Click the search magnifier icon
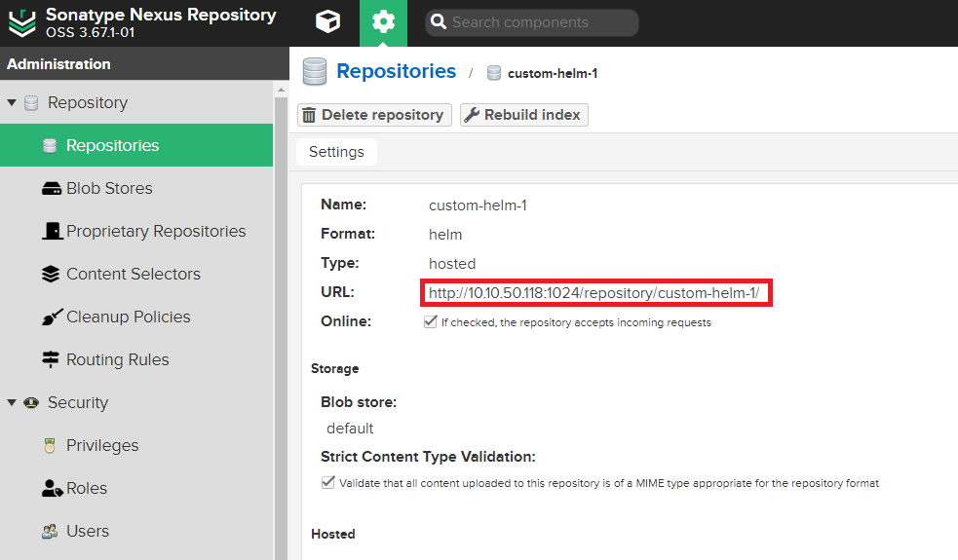Screen dimensions: 958x560 pos(438,22)
